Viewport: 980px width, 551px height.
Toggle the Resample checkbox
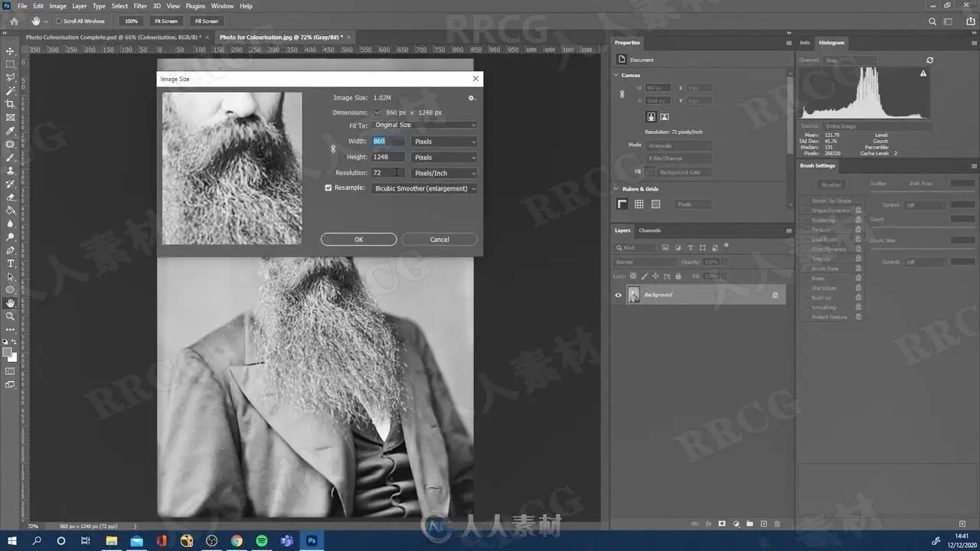point(328,187)
